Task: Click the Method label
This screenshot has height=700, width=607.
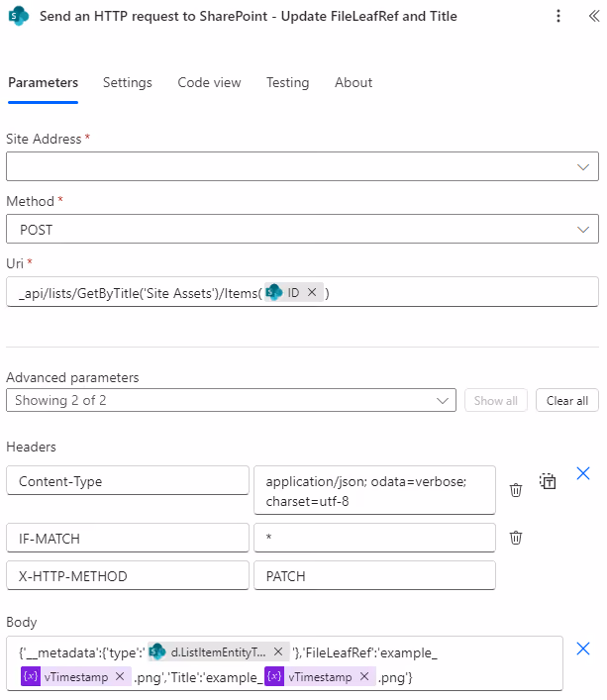Action: pos(30,201)
